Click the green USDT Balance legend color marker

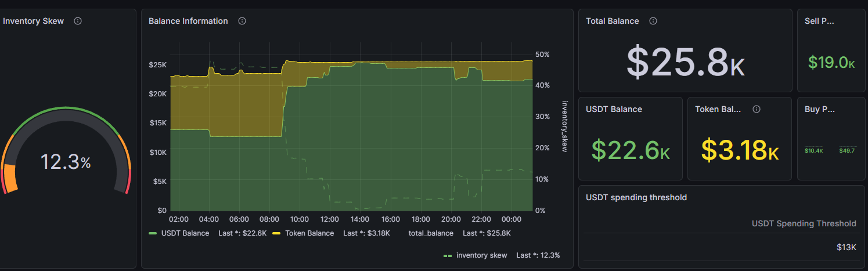tap(153, 233)
